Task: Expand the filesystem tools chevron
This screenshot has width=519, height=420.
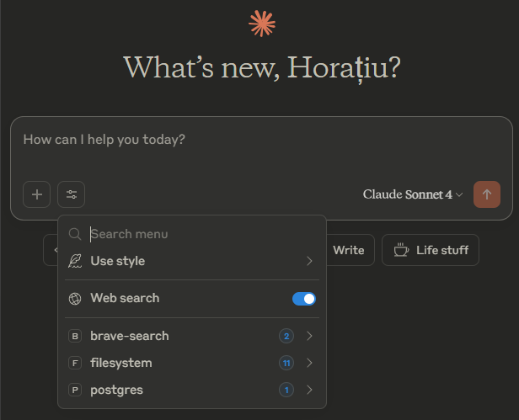Action: point(310,363)
